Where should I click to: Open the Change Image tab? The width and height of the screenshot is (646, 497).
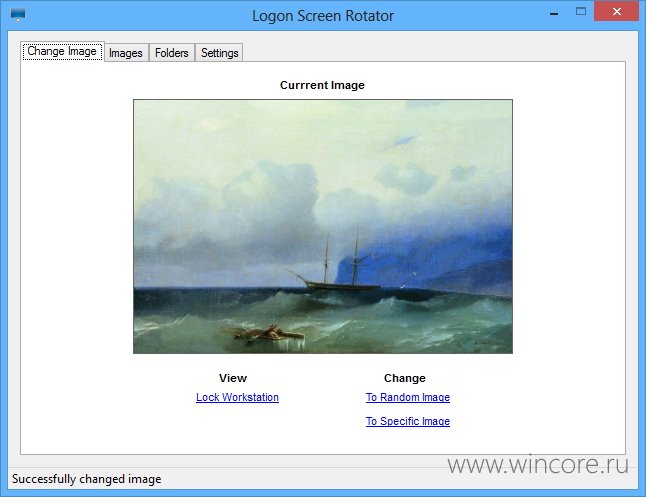tap(62, 52)
